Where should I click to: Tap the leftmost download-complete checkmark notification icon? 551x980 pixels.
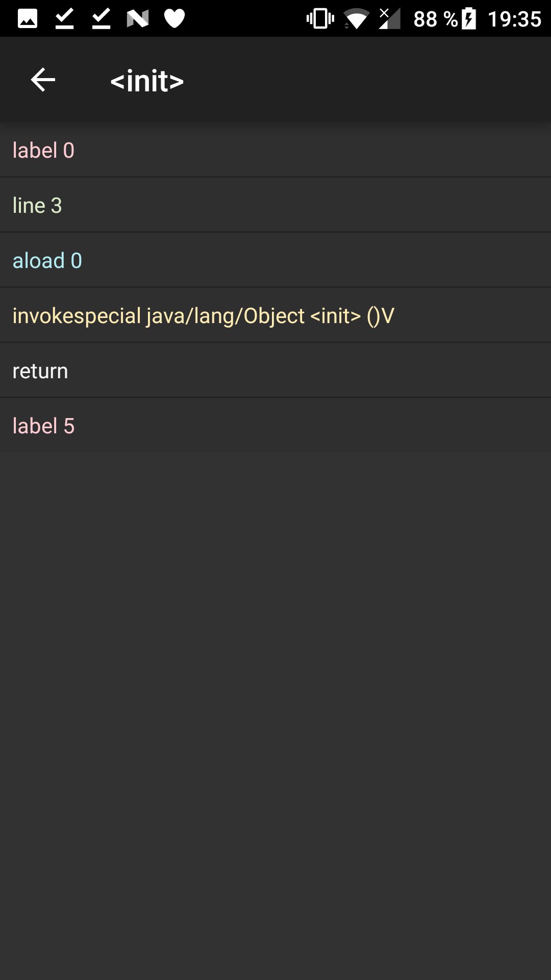64,19
